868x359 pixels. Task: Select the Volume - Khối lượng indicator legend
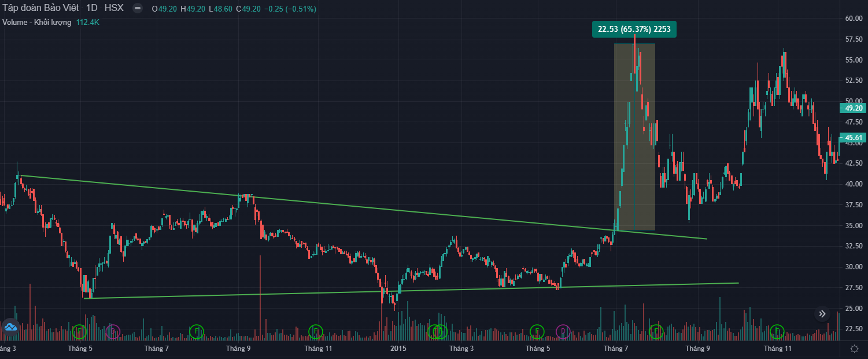pyautogui.click(x=37, y=22)
